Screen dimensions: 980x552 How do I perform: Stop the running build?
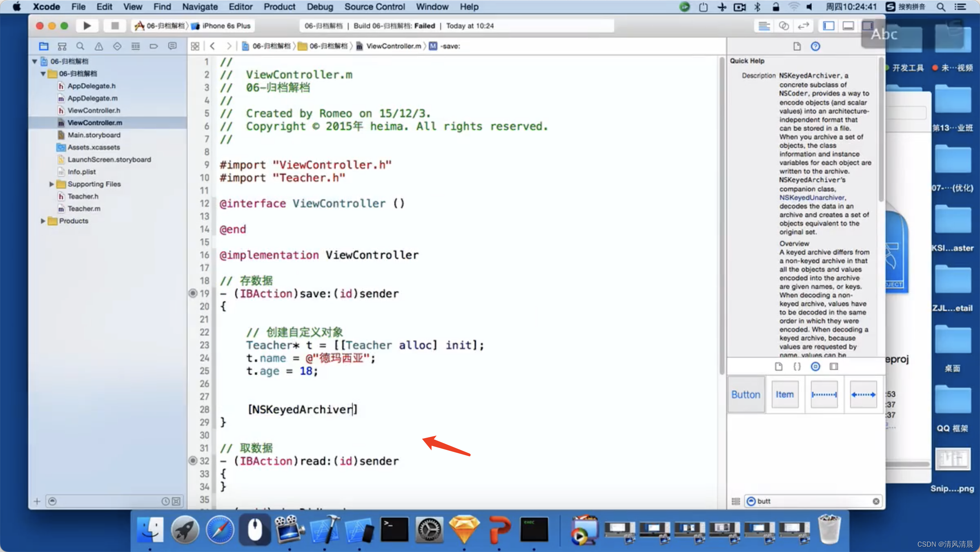[115, 26]
